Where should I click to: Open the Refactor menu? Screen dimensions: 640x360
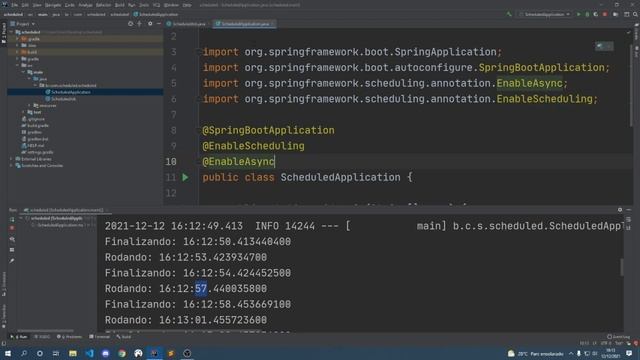point(103,5)
